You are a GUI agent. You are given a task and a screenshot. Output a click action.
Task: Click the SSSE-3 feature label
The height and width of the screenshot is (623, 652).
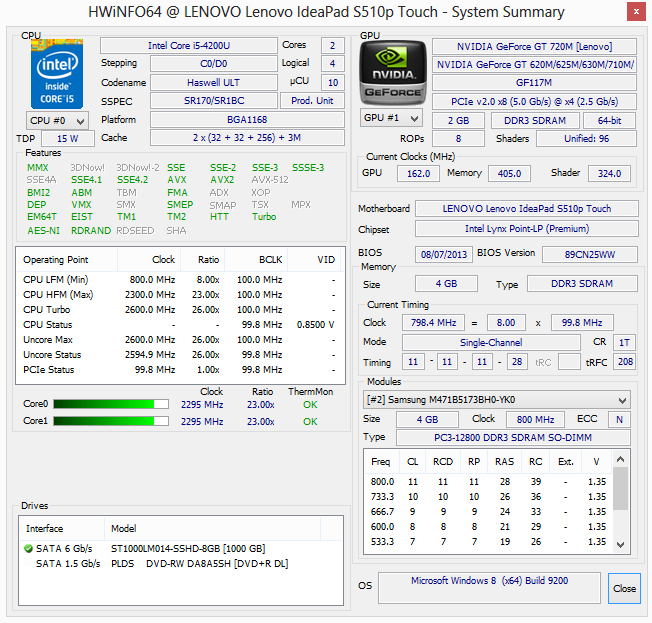308,168
